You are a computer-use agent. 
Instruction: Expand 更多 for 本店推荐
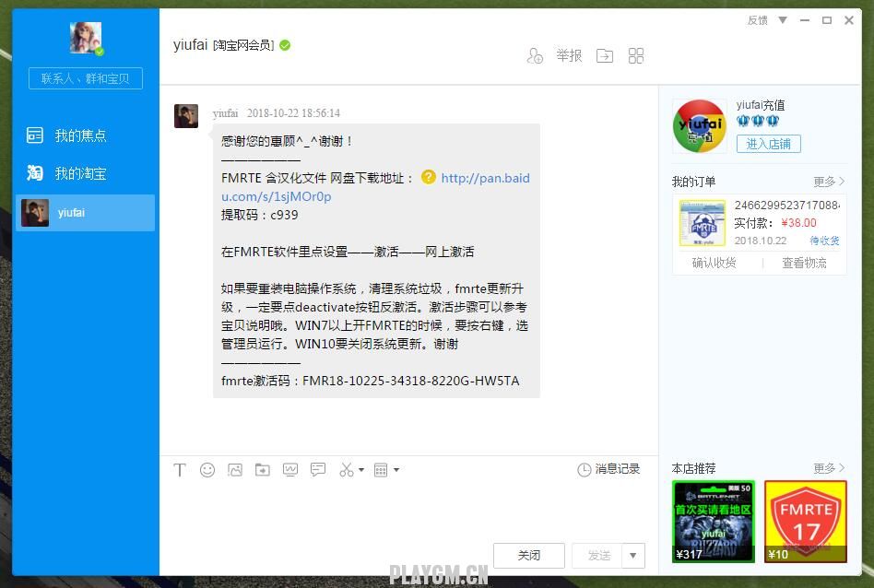(x=829, y=468)
